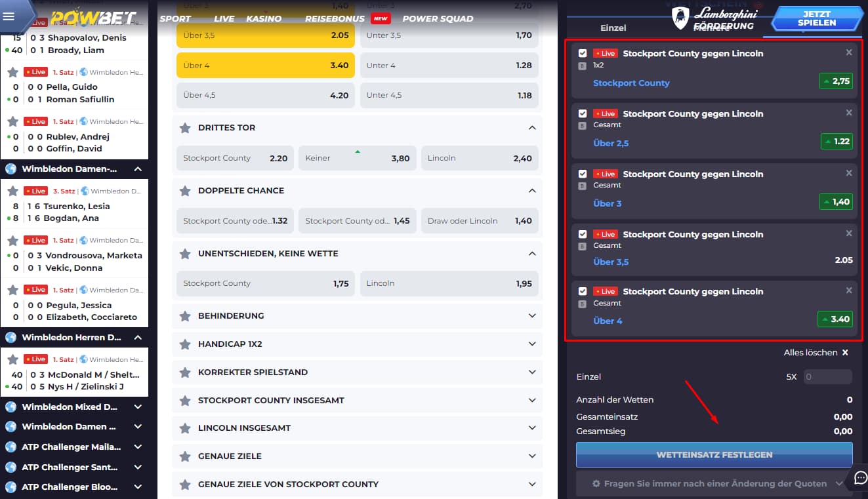Collapse the Doppelte Chance section
868x499 pixels.
point(532,191)
